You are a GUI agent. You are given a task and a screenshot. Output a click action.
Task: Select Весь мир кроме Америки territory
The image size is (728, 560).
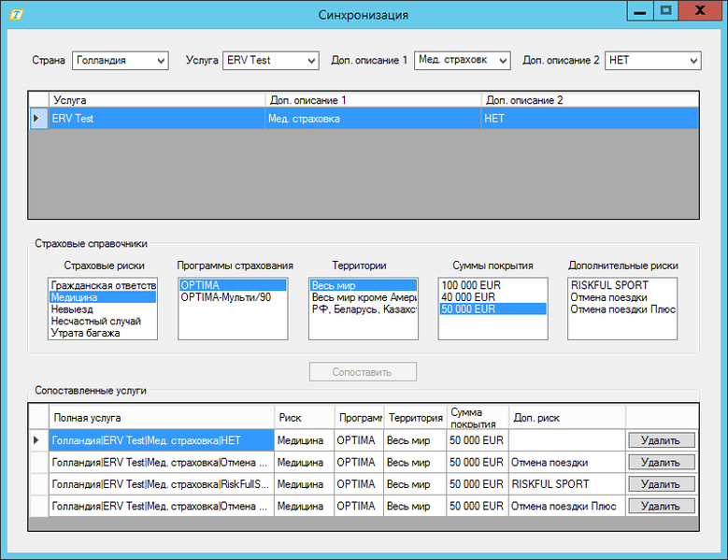coord(364,297)
